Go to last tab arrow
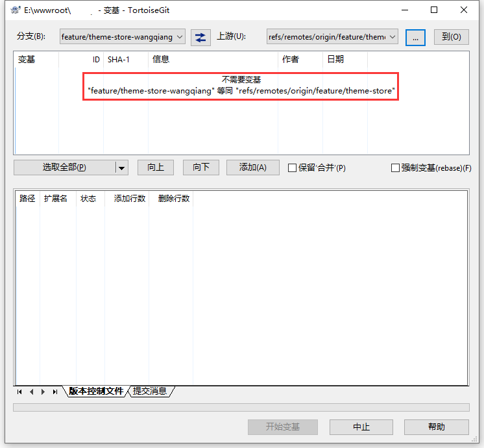Image resolution: width=484 pixels, height=448 pixels. pos(55,392)
